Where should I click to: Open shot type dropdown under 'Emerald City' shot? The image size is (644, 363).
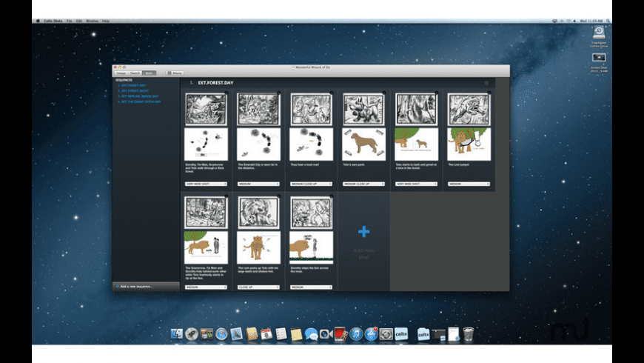coord(258,184)
